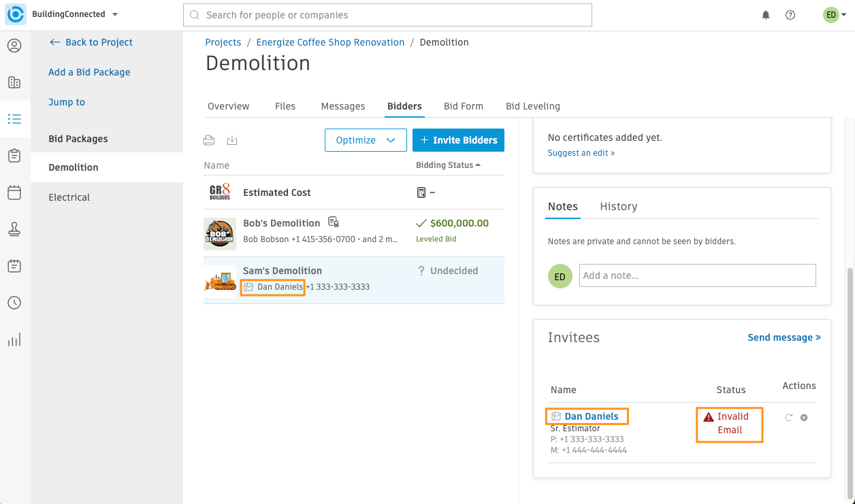Select Electrical bid package in sidebar
The width and height of the screenshot is (855, 504).
pos(107,197)
